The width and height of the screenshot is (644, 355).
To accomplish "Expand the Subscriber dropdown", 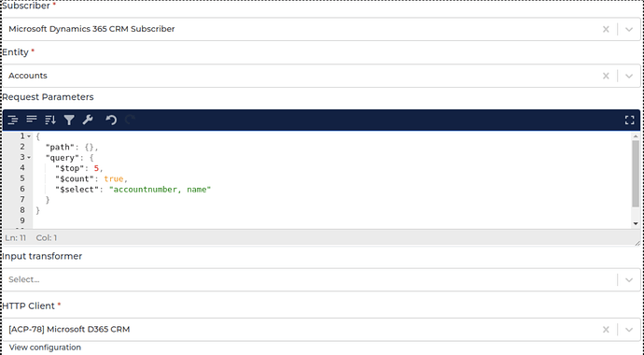I will (629, 29).
